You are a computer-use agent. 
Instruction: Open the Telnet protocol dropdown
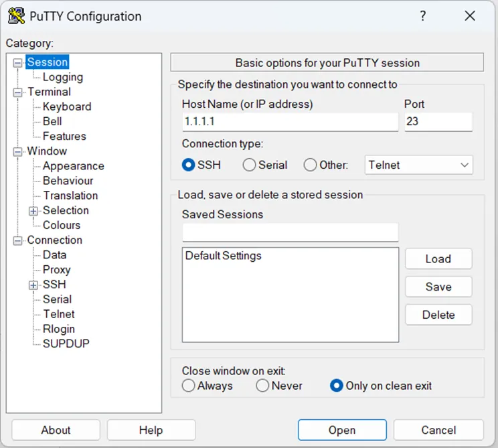click(418, 165)
